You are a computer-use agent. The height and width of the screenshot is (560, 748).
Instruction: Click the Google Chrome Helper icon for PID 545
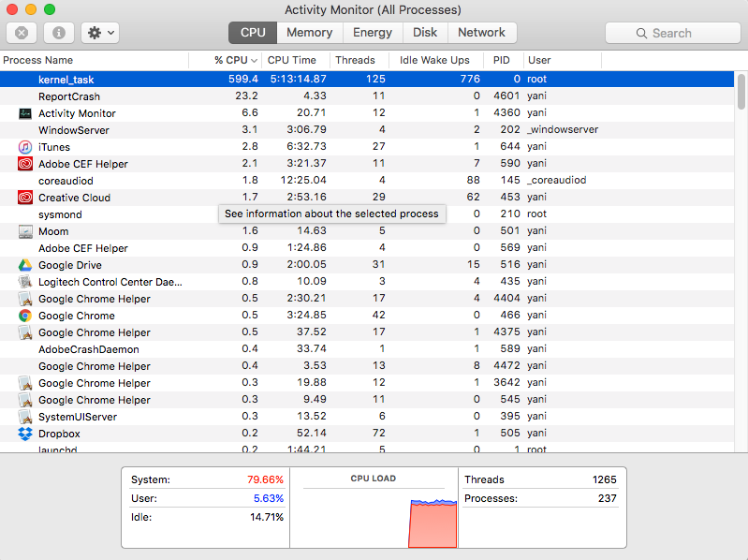24,400
